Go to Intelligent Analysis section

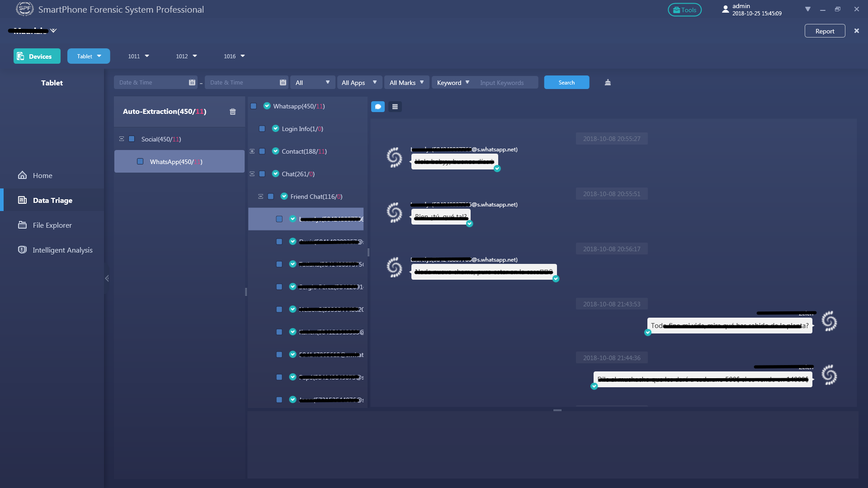coord(62,250)
